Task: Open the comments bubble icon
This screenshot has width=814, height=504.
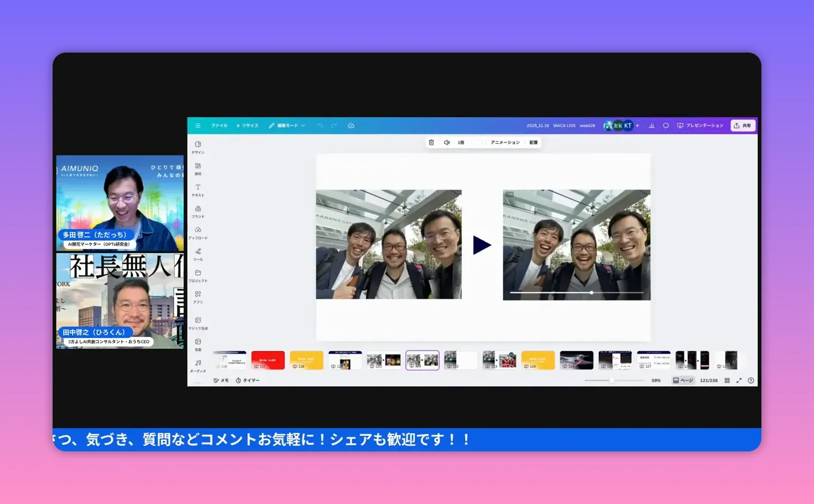Action: pyautogui.click(x=665, y=125)
